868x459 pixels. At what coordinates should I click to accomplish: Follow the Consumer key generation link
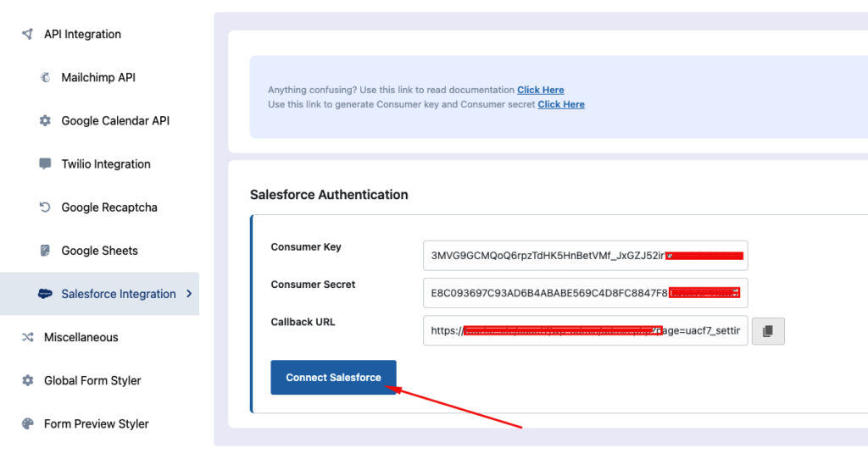pyautogui.click(x=560, y=104)
